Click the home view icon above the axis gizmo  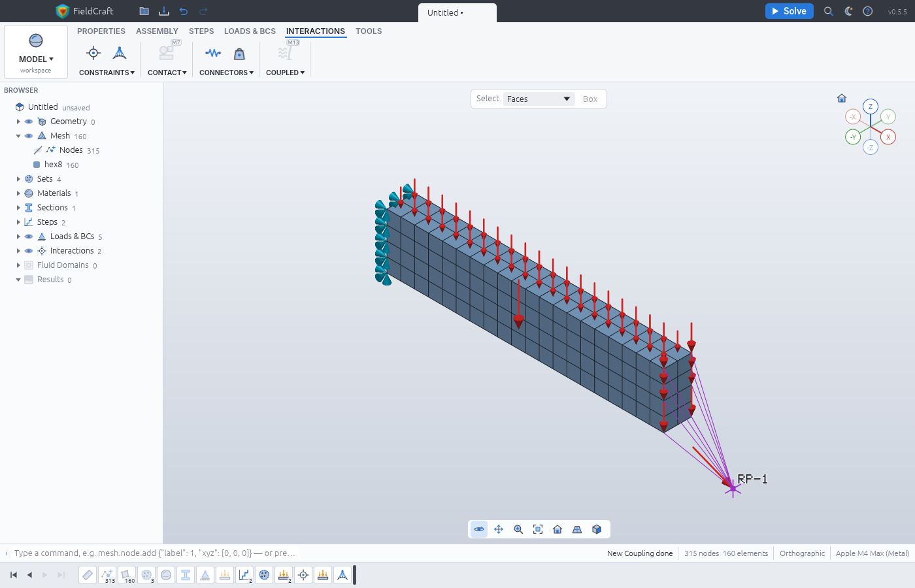click(842, 98)
